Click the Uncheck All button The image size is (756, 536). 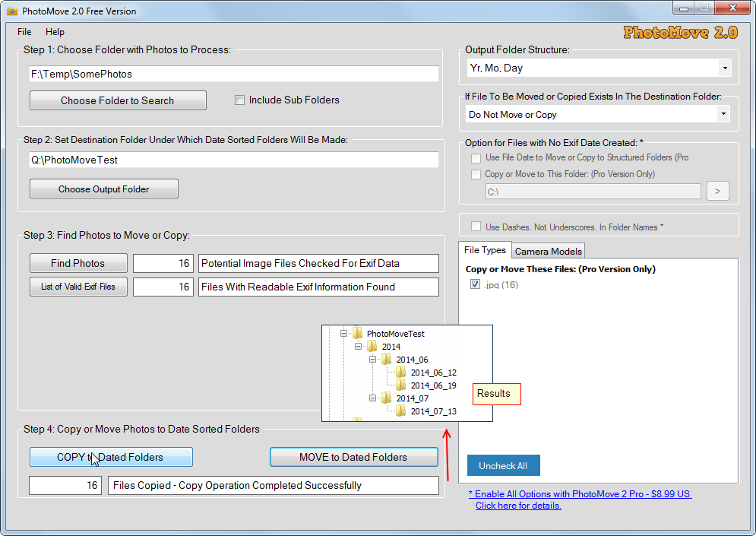click(503, 465)
